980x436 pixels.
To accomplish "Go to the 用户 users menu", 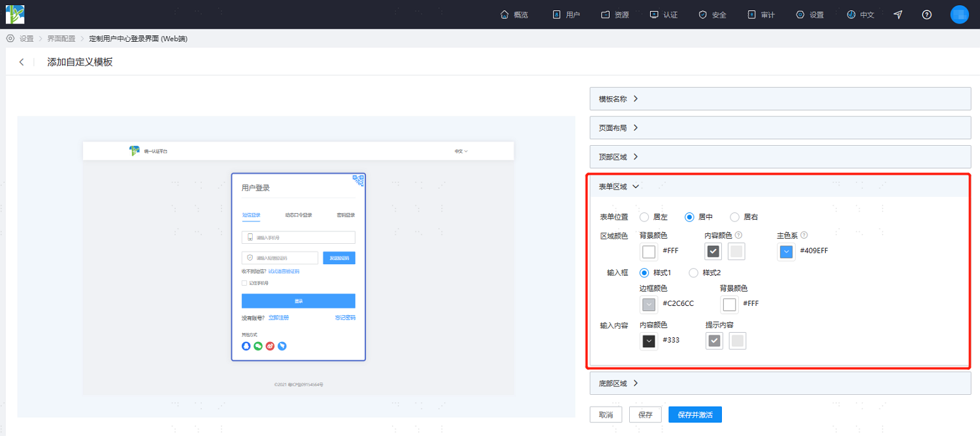I will click(x=566, y=14).
